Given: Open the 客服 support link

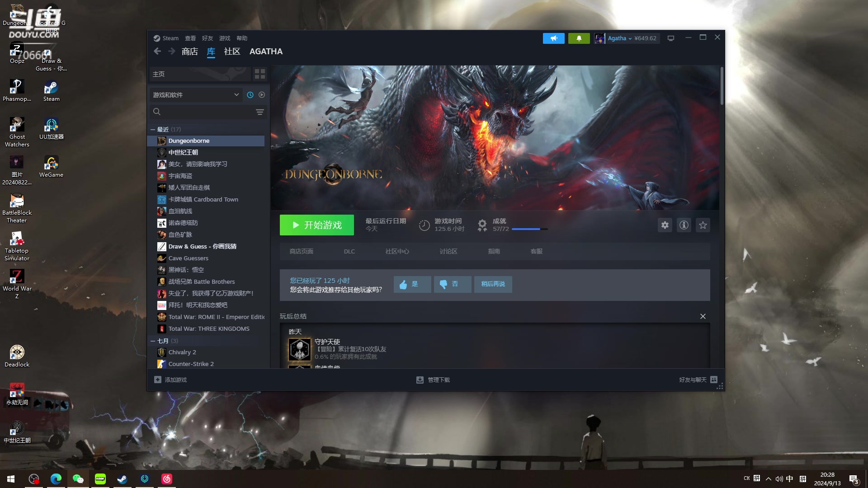Looking at the screenshot, I should tap(537, 252).
